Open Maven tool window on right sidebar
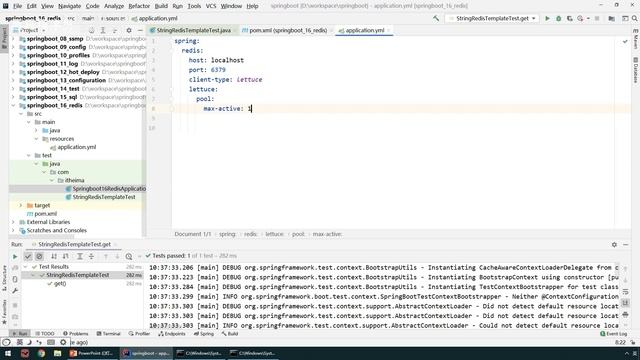Screen dimensions: 640x360 636,39
